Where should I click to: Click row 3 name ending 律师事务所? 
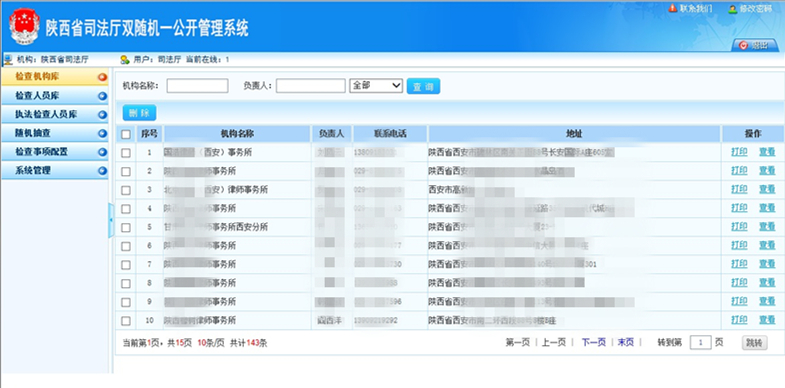click(216, 190)
